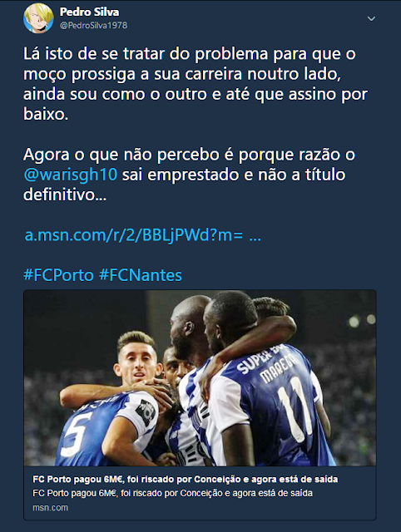401x532 pixels.
Task: Open the tweet options chevron menu
Action: [x=371, y=18]
